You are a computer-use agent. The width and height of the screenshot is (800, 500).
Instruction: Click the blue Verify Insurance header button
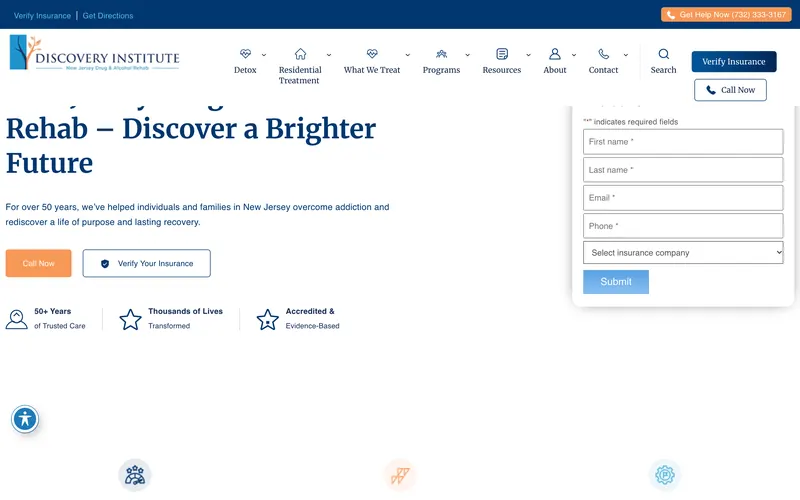pos(734,62)
